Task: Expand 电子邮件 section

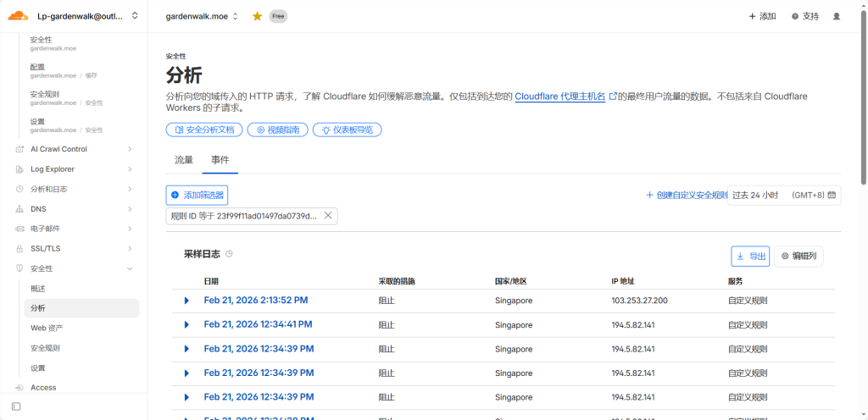Action: coord(130,229)
